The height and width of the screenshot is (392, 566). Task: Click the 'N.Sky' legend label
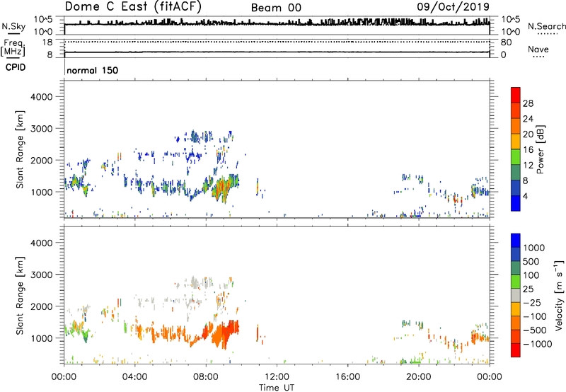tap(13, 26)
